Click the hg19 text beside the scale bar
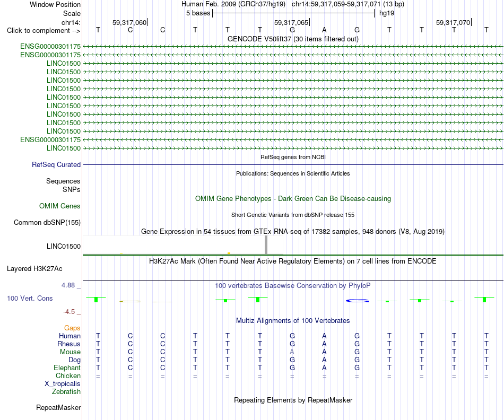 click(x=387, y=13)
